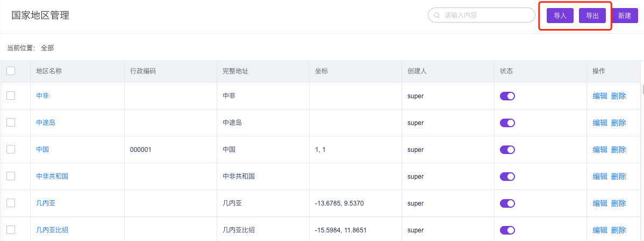Click the search magnifier icon
The height and width of the screenshot is (241, 644).
(x=437, y=16)
